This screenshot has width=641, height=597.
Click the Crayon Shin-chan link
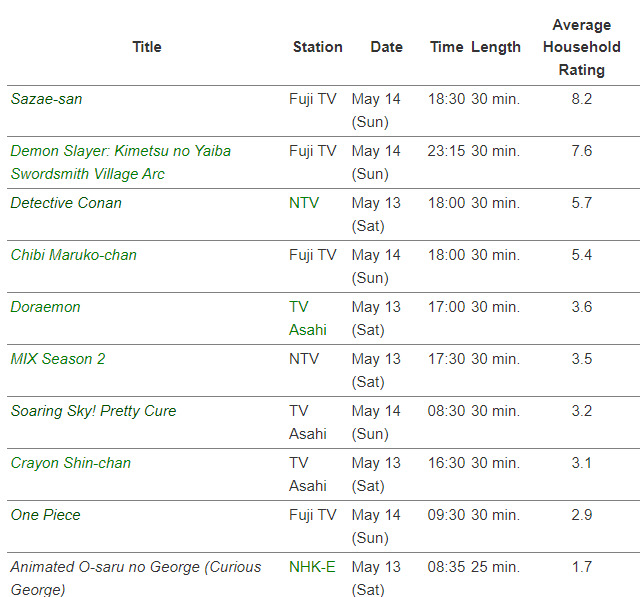[x=70, y=463]
